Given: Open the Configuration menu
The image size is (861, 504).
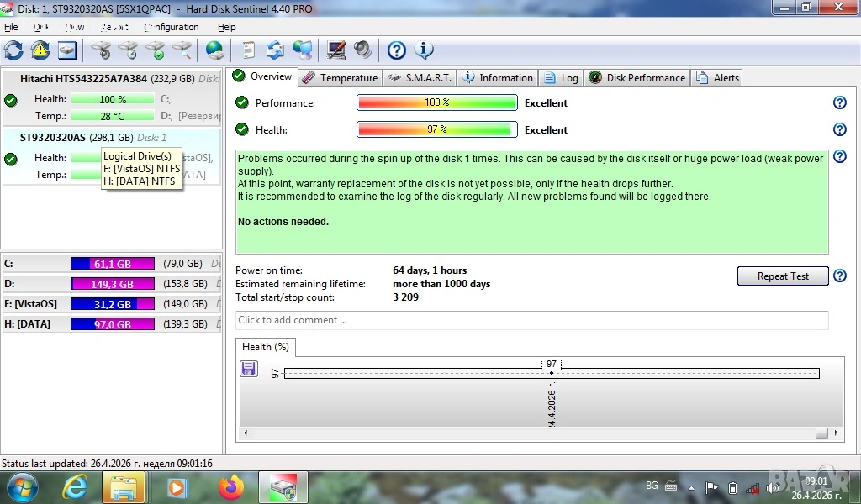Looking at the screenshot, I should pos(172,27).
